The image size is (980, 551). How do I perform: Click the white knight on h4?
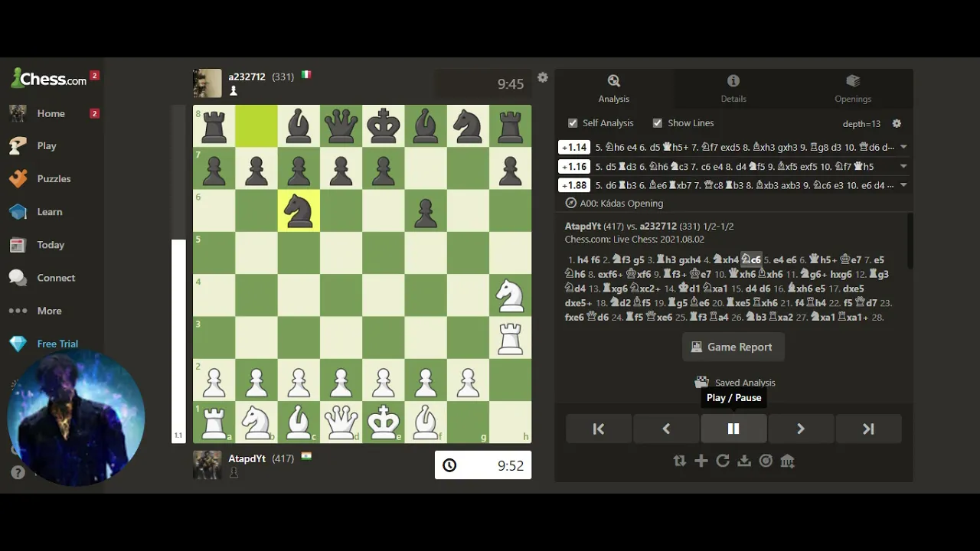tap(510, 295)
